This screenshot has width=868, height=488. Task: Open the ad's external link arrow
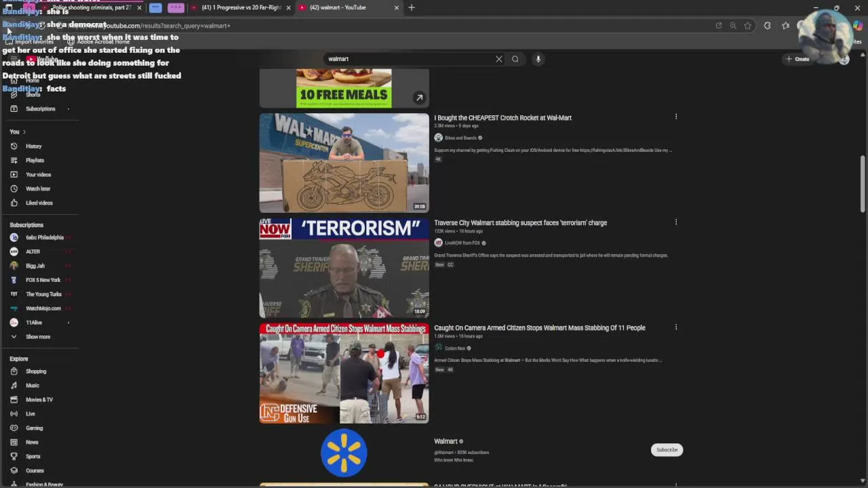pyautogui.click(x=419, y=98)
